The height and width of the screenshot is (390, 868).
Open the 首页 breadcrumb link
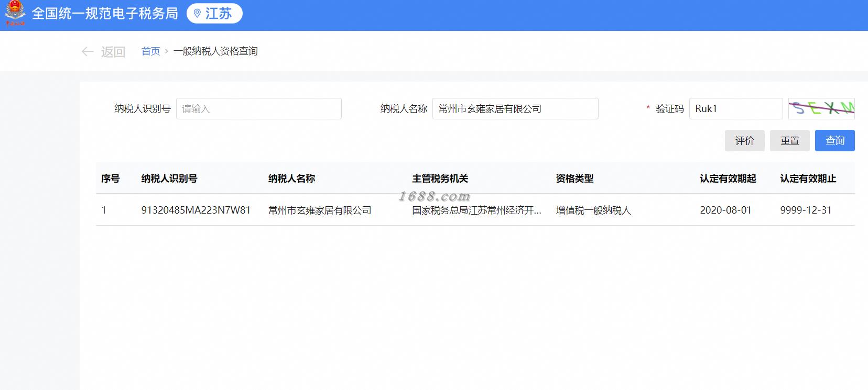tap(150, 51)
